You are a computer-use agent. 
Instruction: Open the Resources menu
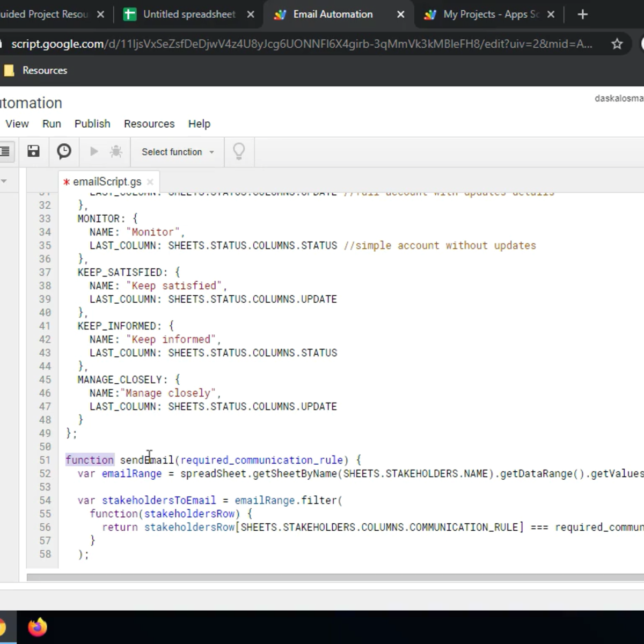[149, 124]
